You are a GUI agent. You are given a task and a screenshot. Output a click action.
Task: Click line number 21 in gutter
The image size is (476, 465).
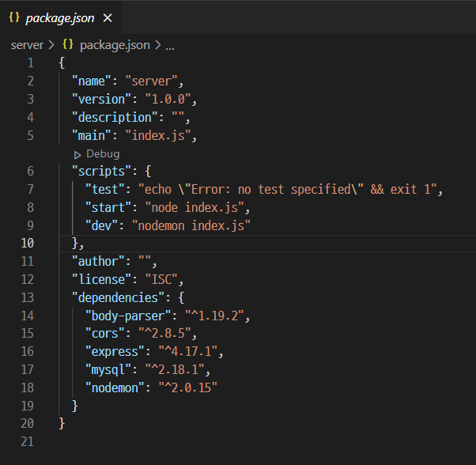point(28,441)
